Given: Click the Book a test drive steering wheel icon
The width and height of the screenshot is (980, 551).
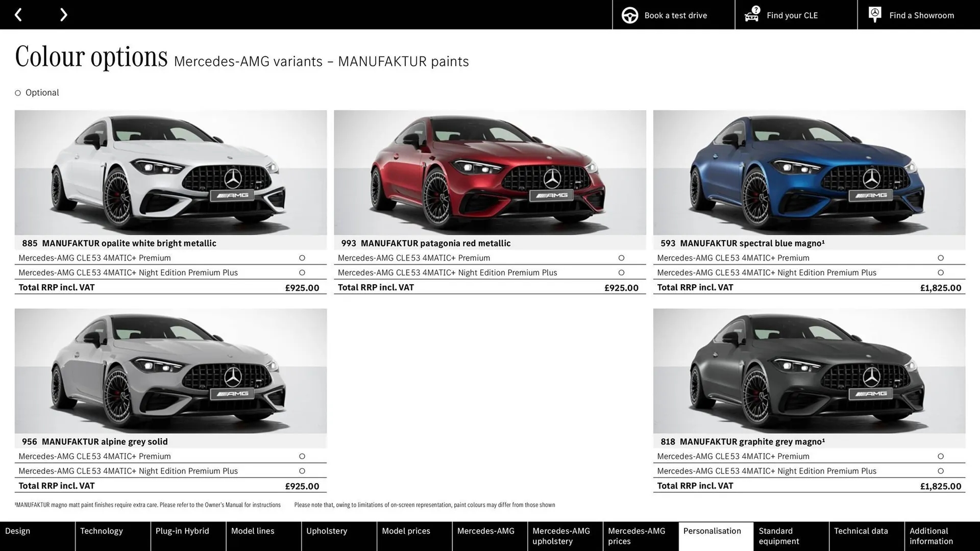Looking at the screenshot, I should pyautogui.click(x=629, y=15).
